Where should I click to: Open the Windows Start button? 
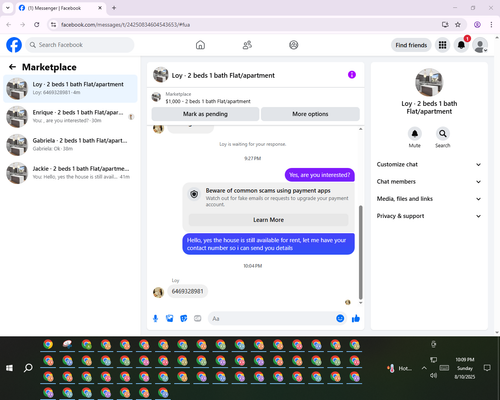[9, 368]
